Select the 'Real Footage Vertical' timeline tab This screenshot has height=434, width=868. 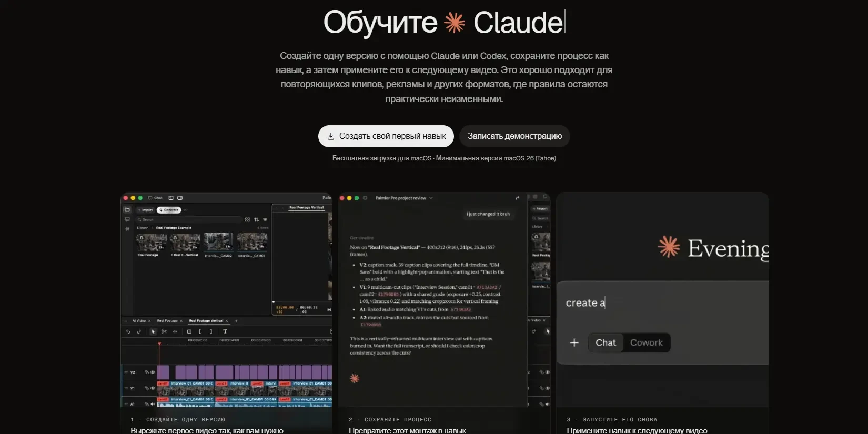point(206,321)
